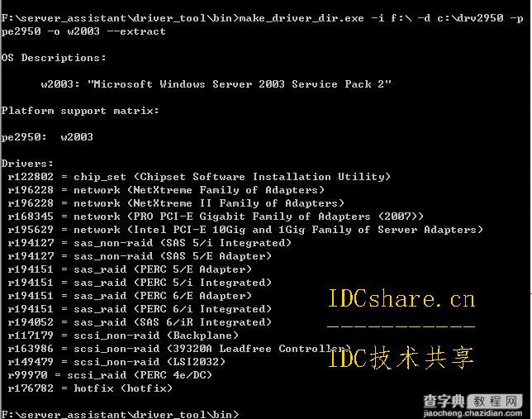Click the OS Descriptions heading
Viewport: 532px width, 419px height.
(53, 58)
